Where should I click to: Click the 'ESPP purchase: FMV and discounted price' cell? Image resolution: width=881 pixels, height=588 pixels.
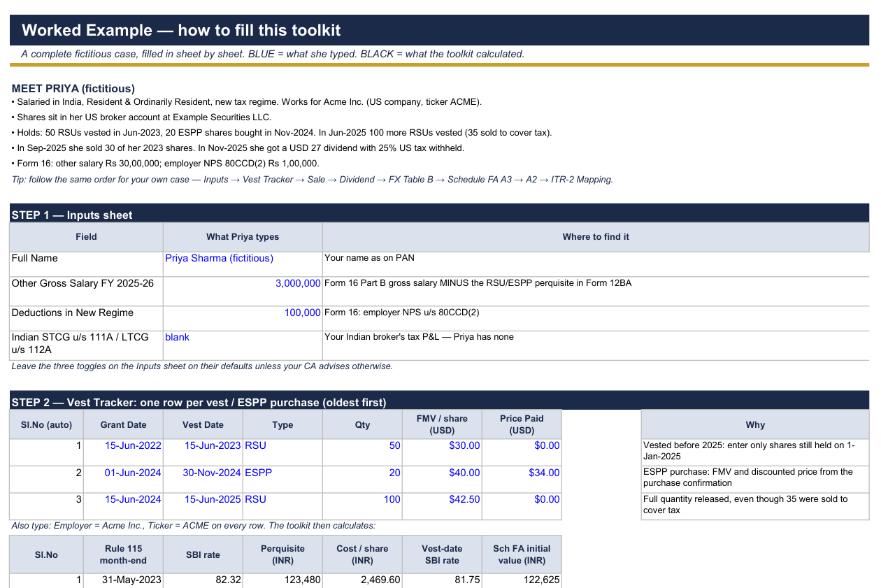coord(755,480)
